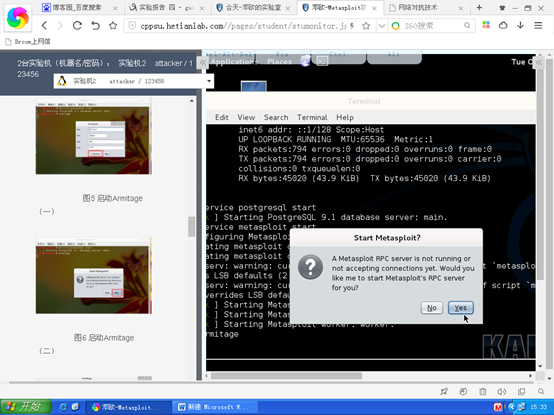This screenshot has width=554, height=415.
Task: Open the 图6 启动Armitage screenshot thumbnail
Action: coord(94,275)
